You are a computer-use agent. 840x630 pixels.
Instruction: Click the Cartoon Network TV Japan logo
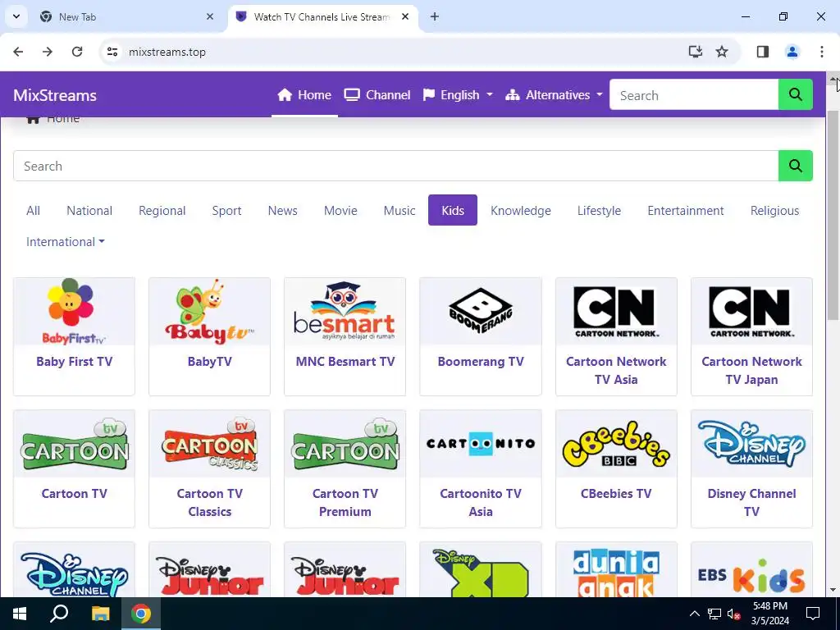click(751, 311)
